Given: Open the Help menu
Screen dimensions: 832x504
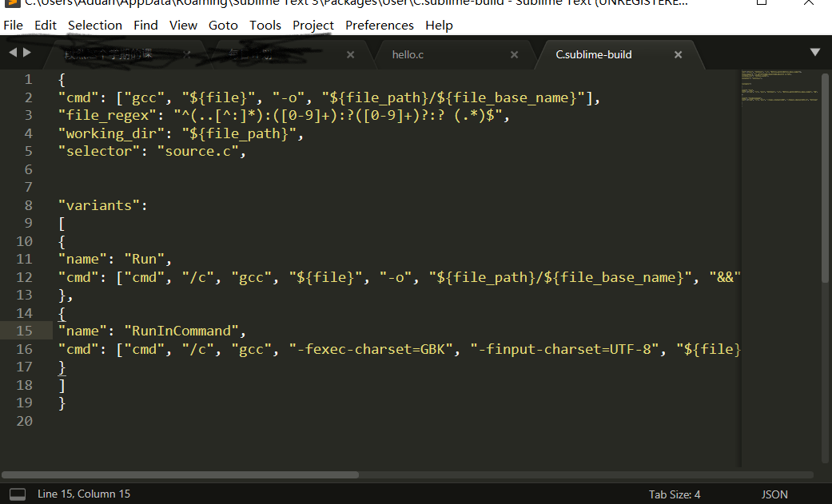Looking at the screenshot, I should click(439, 26).
